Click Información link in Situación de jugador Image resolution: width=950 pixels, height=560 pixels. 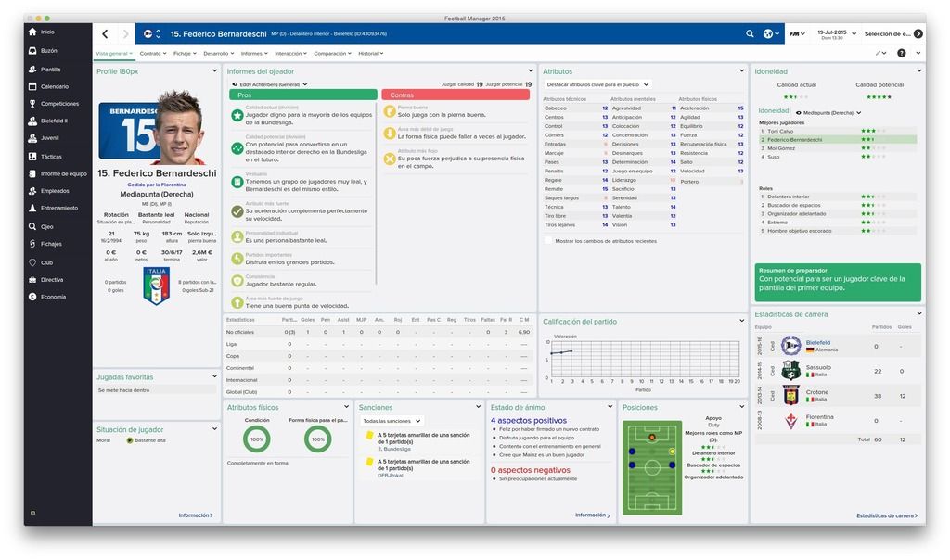(x=195, y=515)
